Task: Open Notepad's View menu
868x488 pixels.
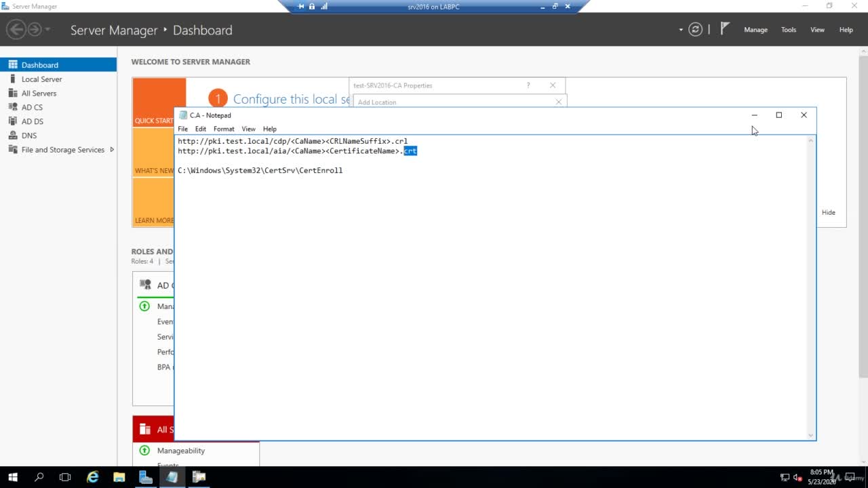Action: [249, 129]
